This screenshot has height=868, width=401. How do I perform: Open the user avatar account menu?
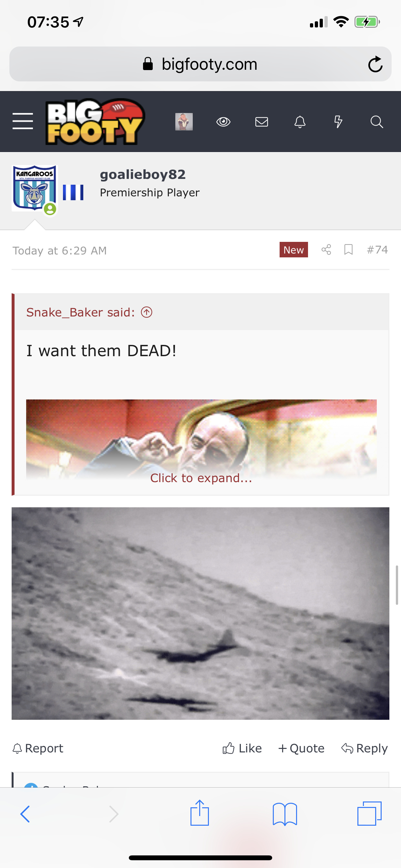[x=184, y=122]
